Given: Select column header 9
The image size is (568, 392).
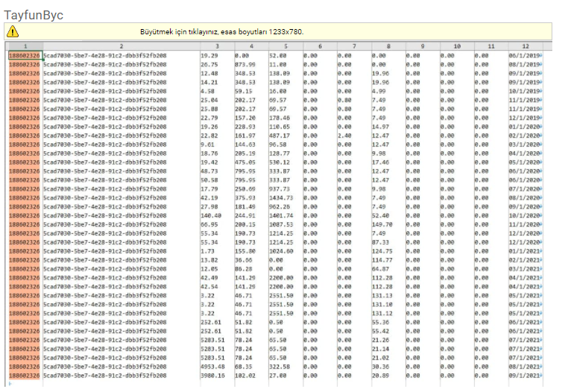Looking at the screenshot, I should 423,46.
